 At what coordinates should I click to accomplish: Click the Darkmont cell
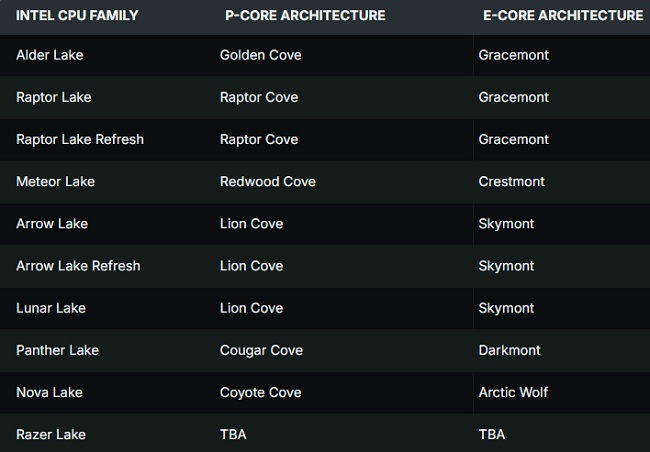tap(510, 350)
